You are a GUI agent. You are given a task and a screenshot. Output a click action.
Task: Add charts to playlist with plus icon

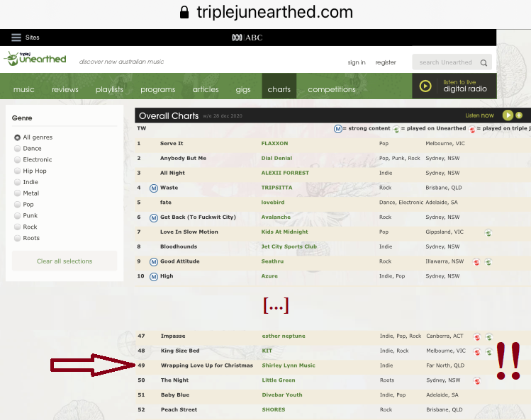[x=519, y=115]
